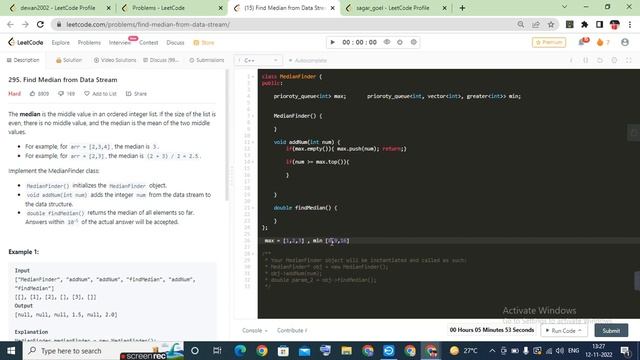The image size is (640, 360).
Task: Open the Store link in navigation
Action: tap(204, 42)
